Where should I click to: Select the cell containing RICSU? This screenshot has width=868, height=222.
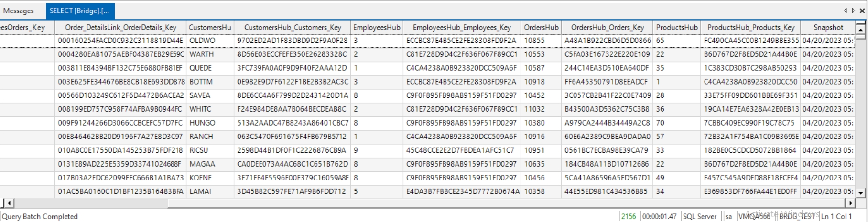[x=210, y=150]
